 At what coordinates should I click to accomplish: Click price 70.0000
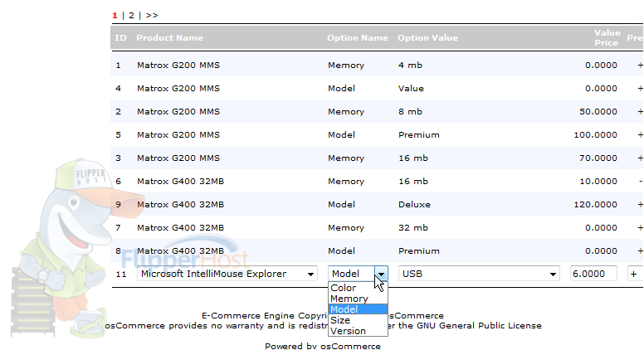[x=598, y=158]
